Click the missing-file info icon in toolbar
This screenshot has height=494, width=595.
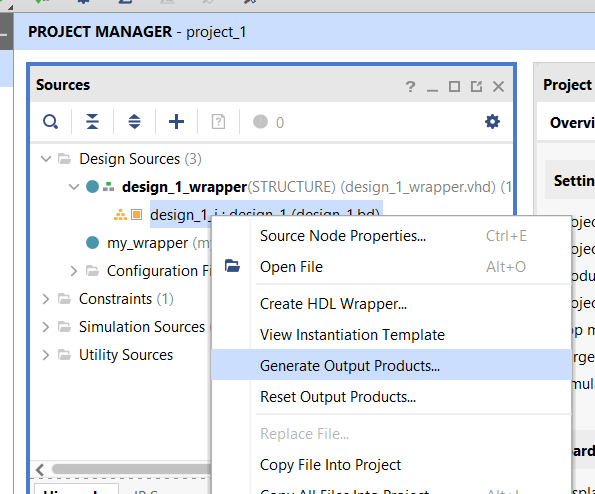pyautogui.click(x=218, y=122)
